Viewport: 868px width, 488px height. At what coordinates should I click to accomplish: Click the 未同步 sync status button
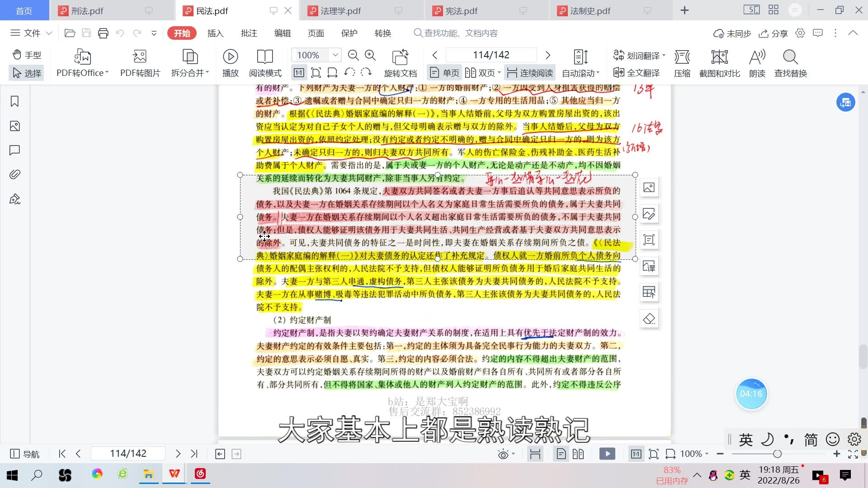[732, 33]
